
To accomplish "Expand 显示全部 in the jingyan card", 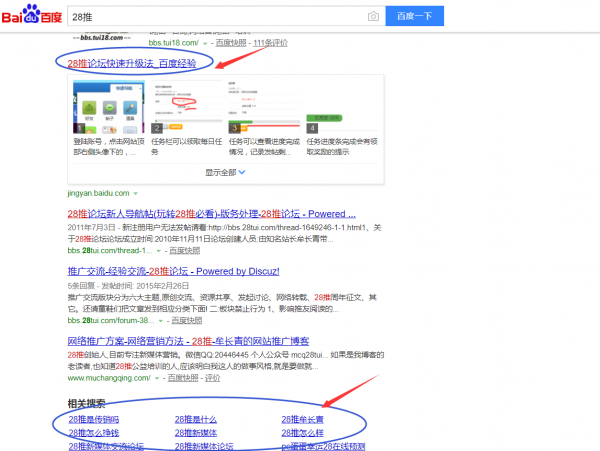I will click(225, 173).
